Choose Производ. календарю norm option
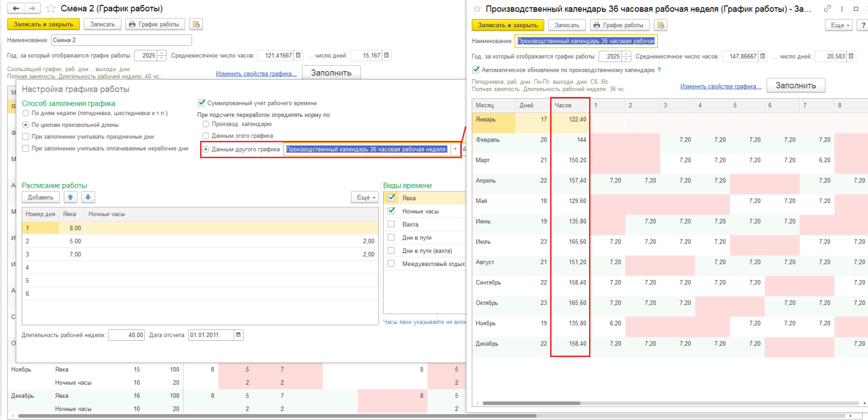The width and height of the screenshot is (868, 420). (x=206, y=124)
